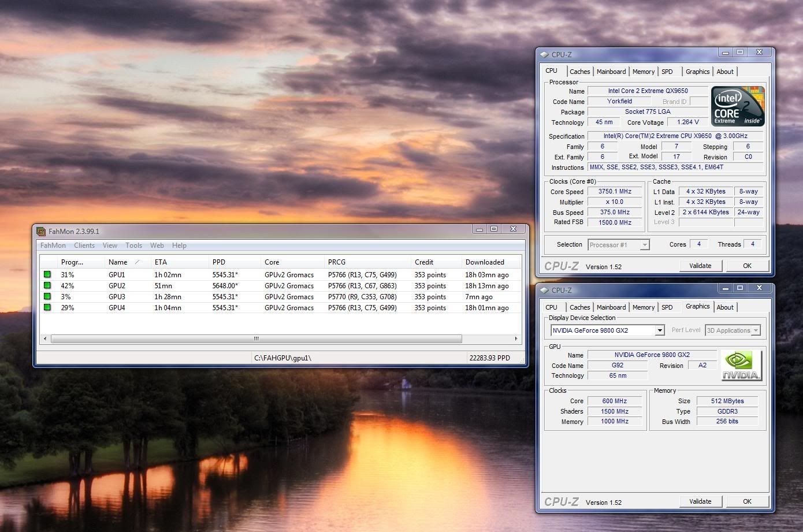Click the green status square for GPU1
The width and height of the screenshot is (803, 532).
[x=47, y=274]
